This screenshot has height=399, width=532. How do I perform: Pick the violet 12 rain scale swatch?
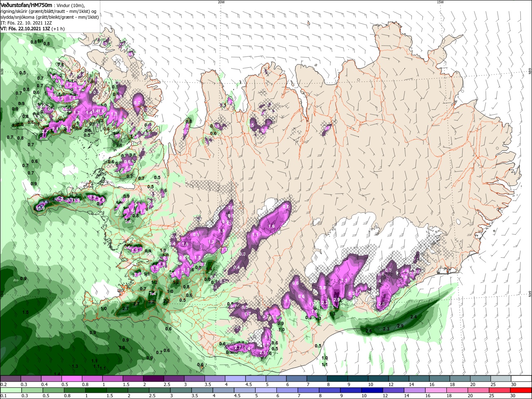coord(394,390)
